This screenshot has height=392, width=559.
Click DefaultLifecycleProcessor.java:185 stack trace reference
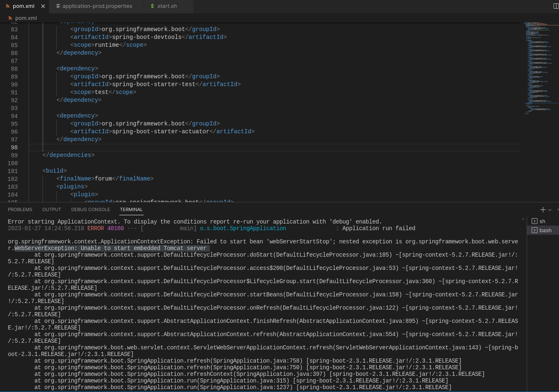333,255
